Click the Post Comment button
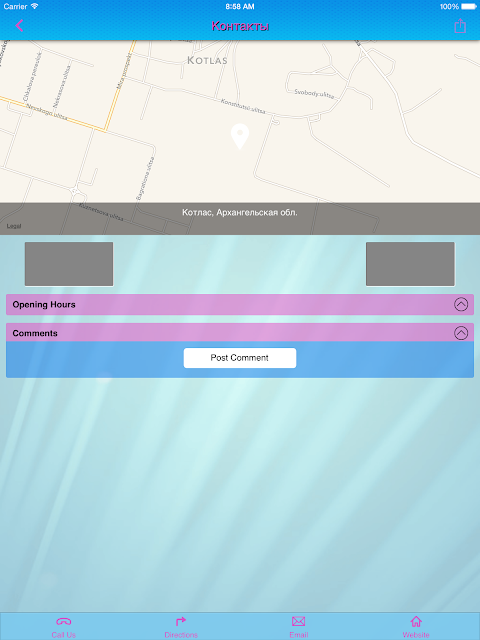This screenshot has height=640, width=480. [240, 358]
